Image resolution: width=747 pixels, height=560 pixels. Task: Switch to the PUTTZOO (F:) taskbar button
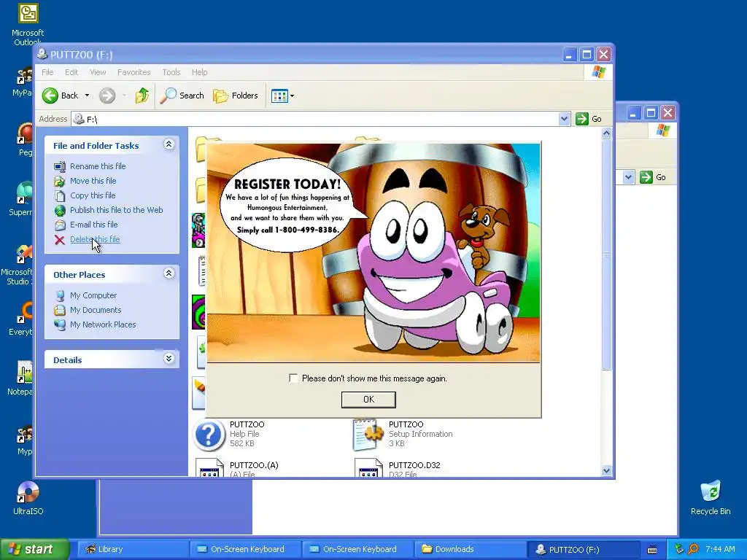[583, 550]
